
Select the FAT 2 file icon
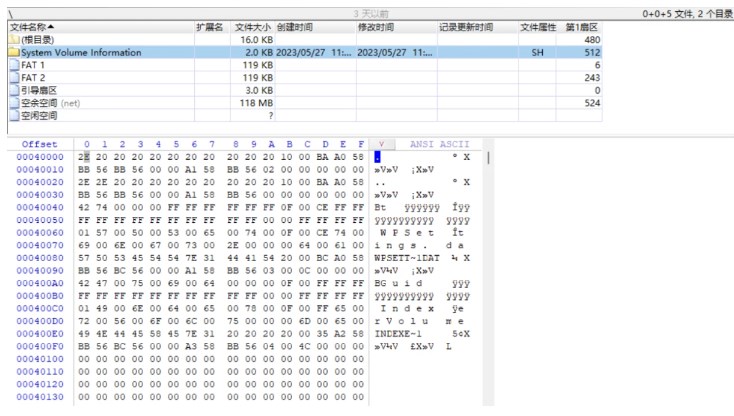[15, 78]
